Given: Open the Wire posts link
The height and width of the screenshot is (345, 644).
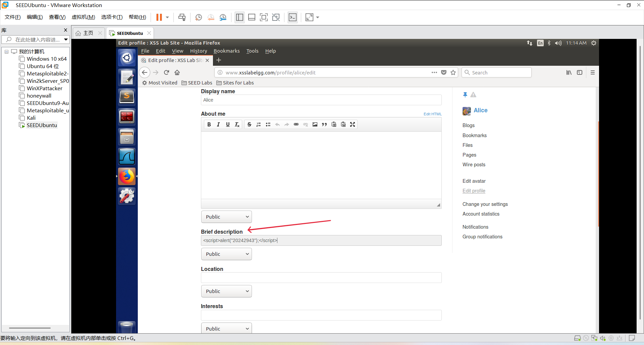Looking at the screenshot, I should 474,165.
